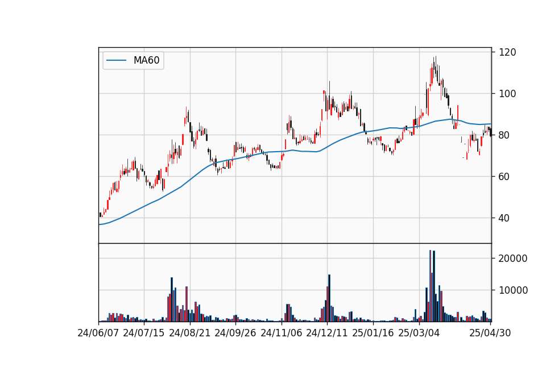Image resolution: width=546 pixels, height=392 pixels.
Task: Click the 40 price axis label
Action: 504,218
